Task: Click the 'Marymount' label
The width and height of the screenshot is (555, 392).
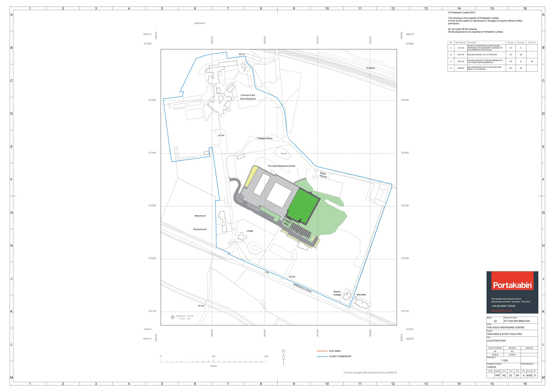Action: (x=200, y=216)
